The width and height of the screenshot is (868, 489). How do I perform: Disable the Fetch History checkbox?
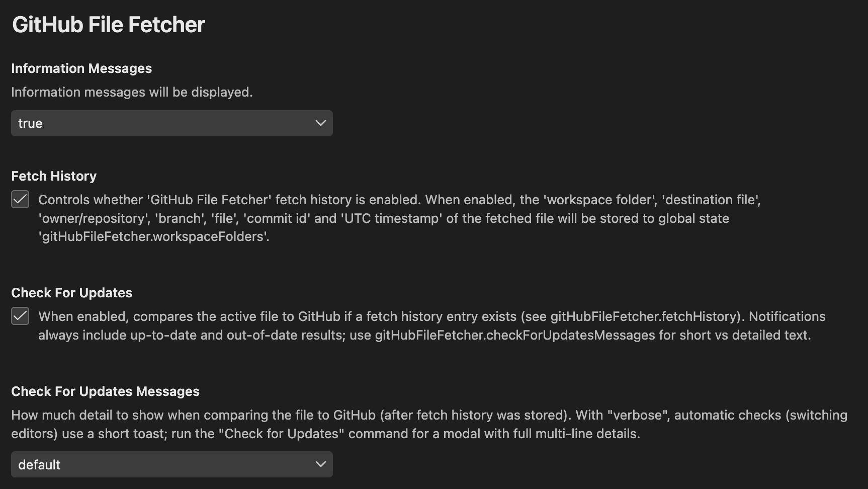(20, 200)
